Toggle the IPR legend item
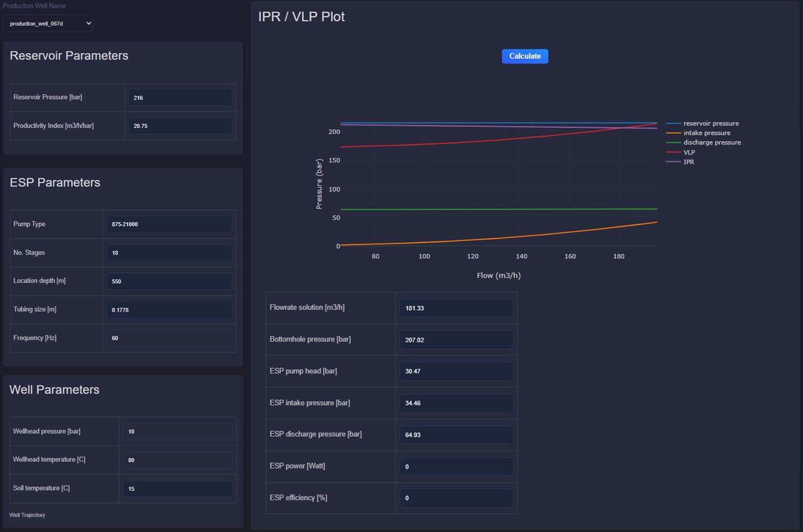Screen dimensions: 803x532 [x=688, y=162]
